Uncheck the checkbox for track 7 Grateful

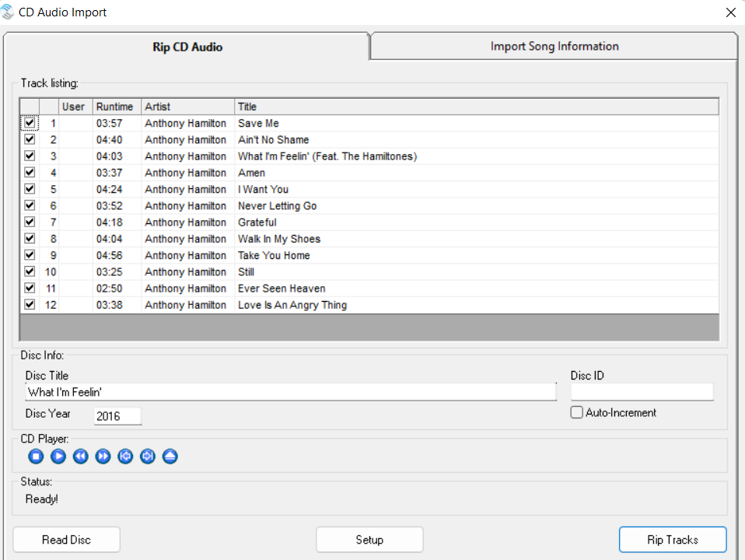[x=30, y=222]
